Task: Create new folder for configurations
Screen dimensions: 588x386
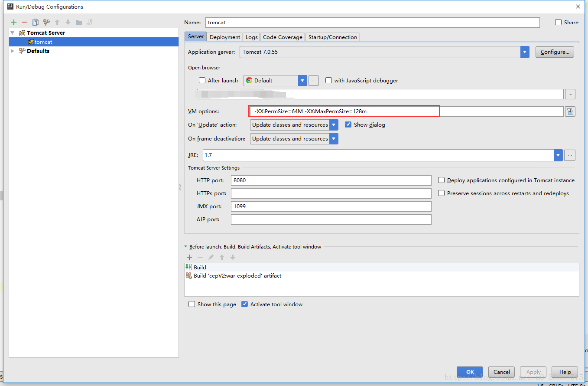Action: point(79,22)
